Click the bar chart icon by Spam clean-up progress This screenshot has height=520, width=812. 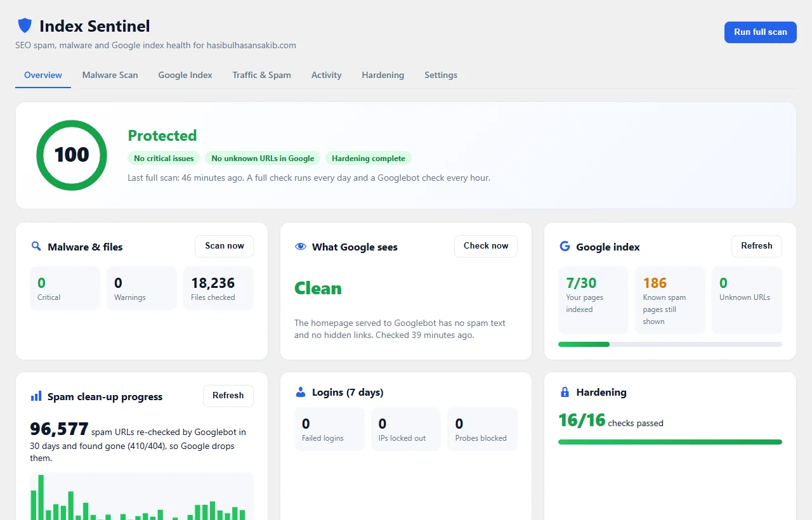pos(36,396)
